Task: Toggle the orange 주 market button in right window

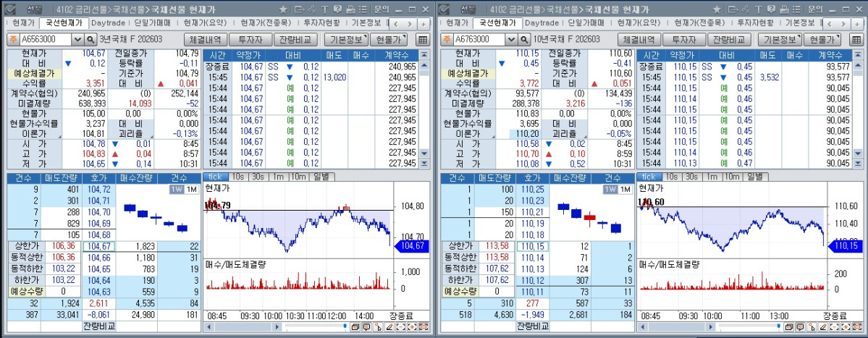Action: pos(446,40)
